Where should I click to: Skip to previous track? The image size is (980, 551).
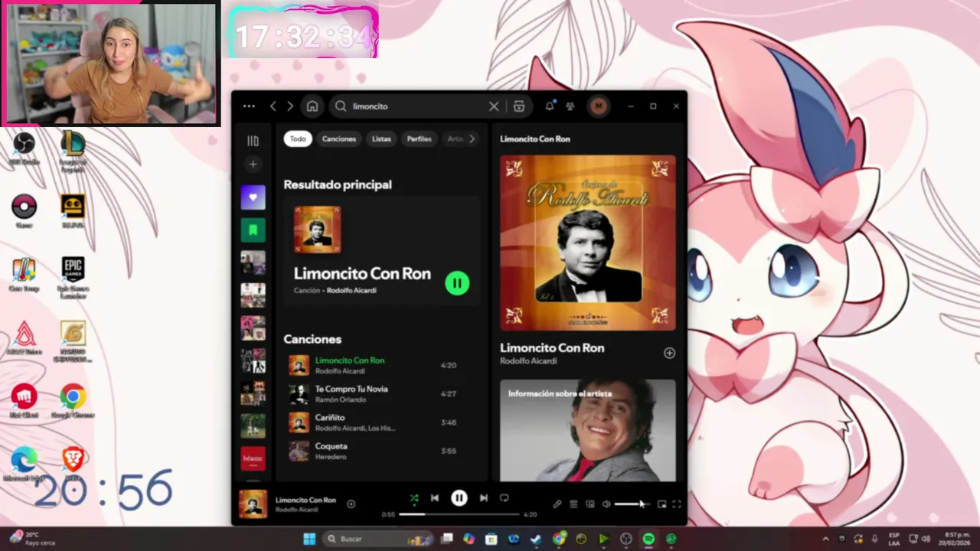coord(435,497)
